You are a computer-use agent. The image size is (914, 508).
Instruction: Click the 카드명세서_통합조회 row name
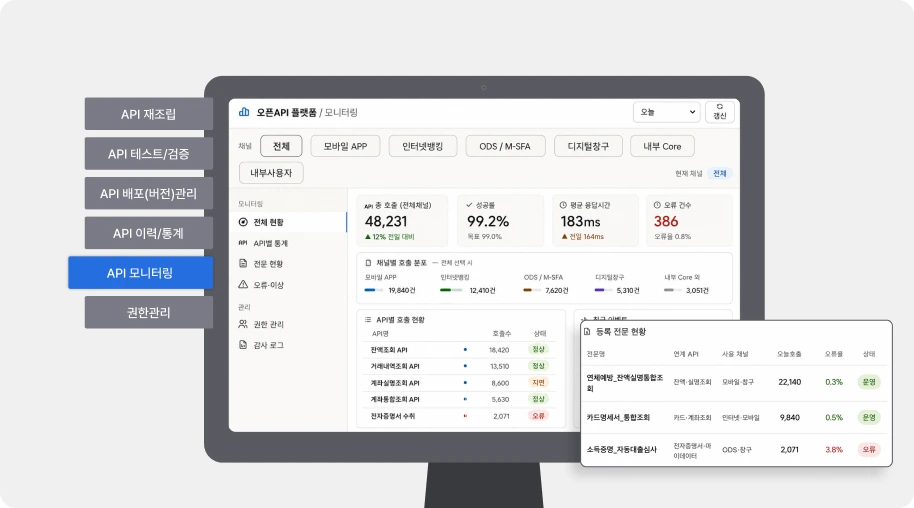pyautogui.click(x=618, y=418)
